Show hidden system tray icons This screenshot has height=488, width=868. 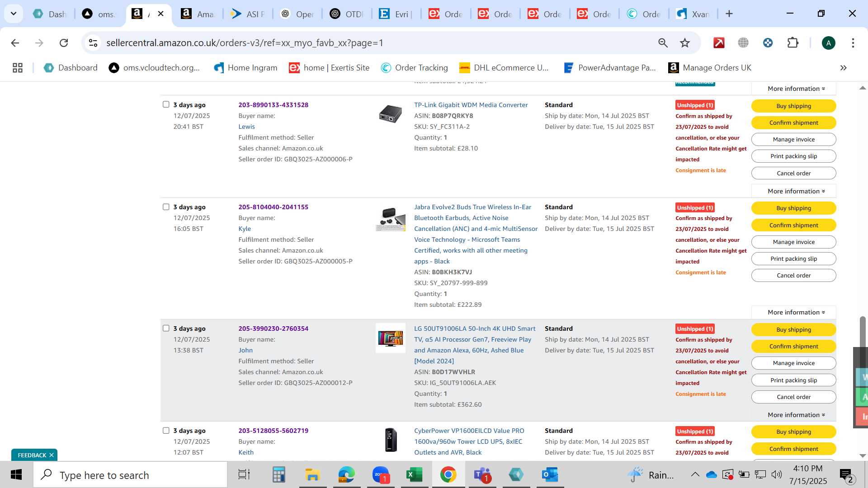click(x=695, y=475)
